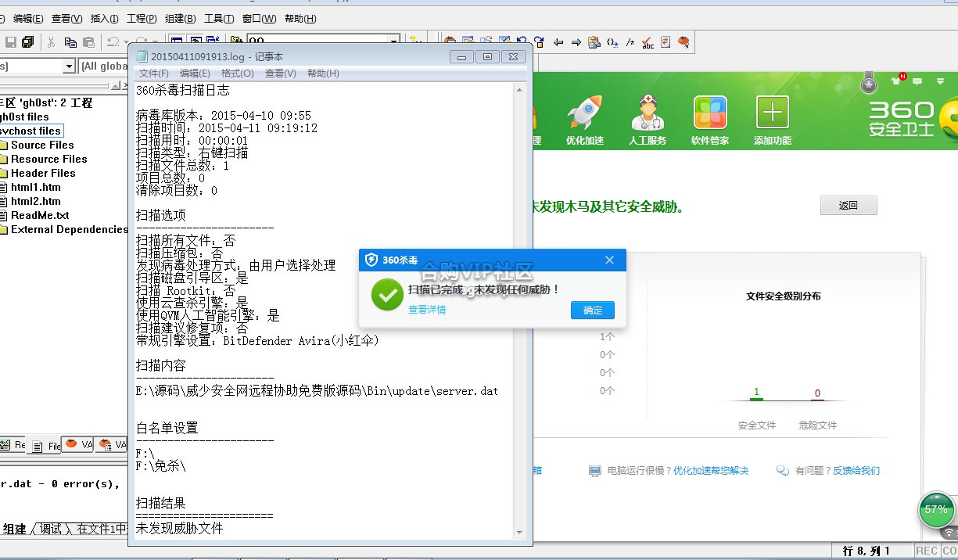Open 优化加速 rocket icon in 360

(x=585, y=120)
